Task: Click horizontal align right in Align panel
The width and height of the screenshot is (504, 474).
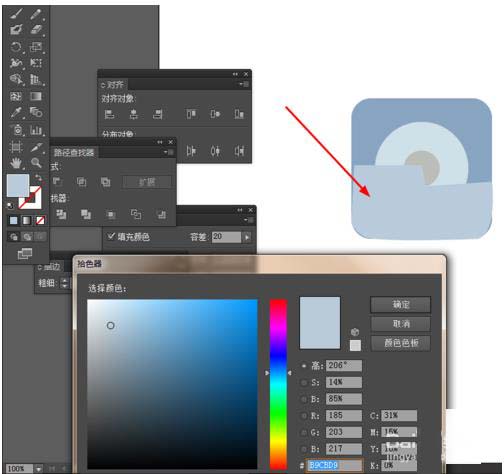Action: [158, 114]
